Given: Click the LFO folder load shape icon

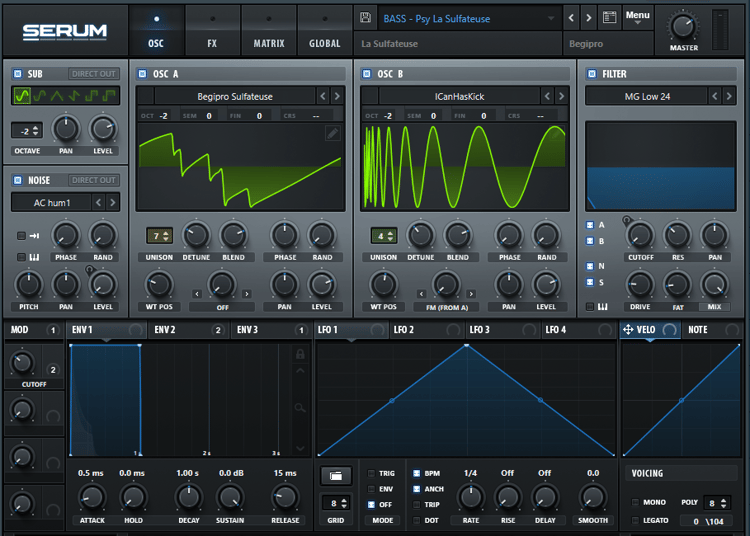Looking at the screenshot, I should pos(336,476).
